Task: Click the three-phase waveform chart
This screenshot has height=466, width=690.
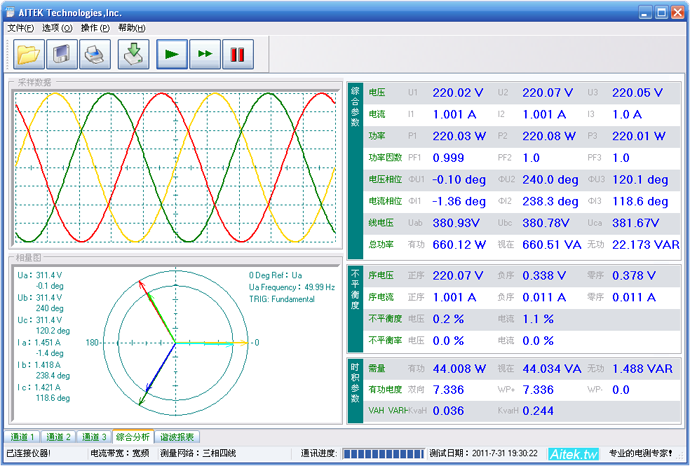Action: [x=176, y=167]
